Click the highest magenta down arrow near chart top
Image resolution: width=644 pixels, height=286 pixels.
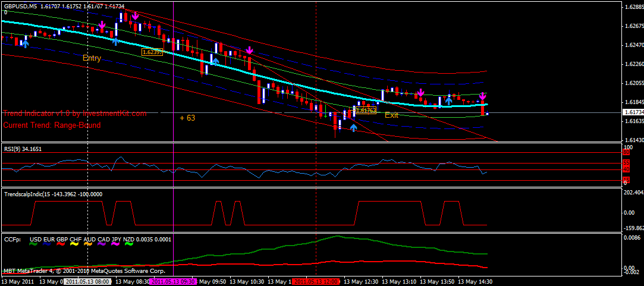point(136,16)
